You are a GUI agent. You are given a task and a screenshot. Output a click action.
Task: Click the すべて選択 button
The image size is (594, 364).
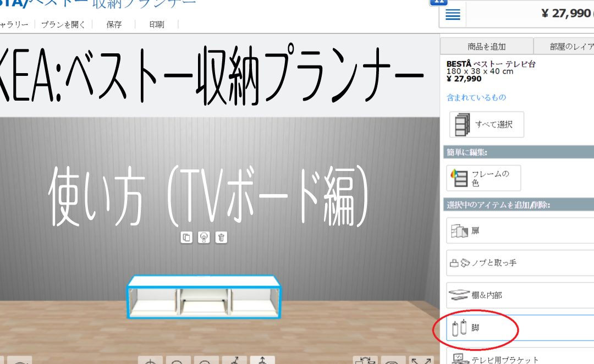(487, 124)
